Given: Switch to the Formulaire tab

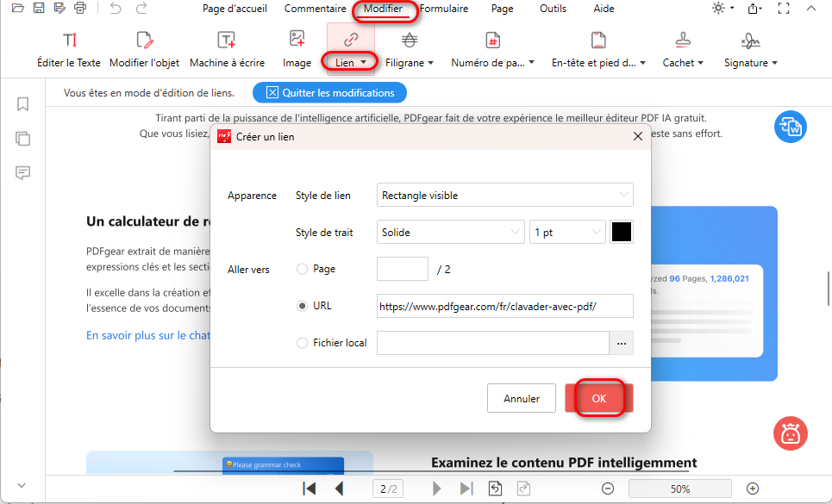Looking at the screenshot, I should coord(444,9).
